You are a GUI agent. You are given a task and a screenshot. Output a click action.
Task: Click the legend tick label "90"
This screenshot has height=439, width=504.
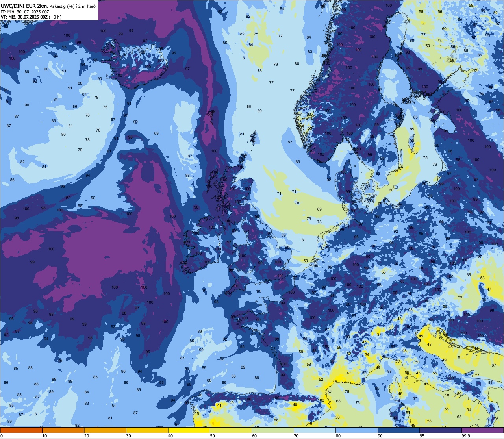[x=380, y=436]
